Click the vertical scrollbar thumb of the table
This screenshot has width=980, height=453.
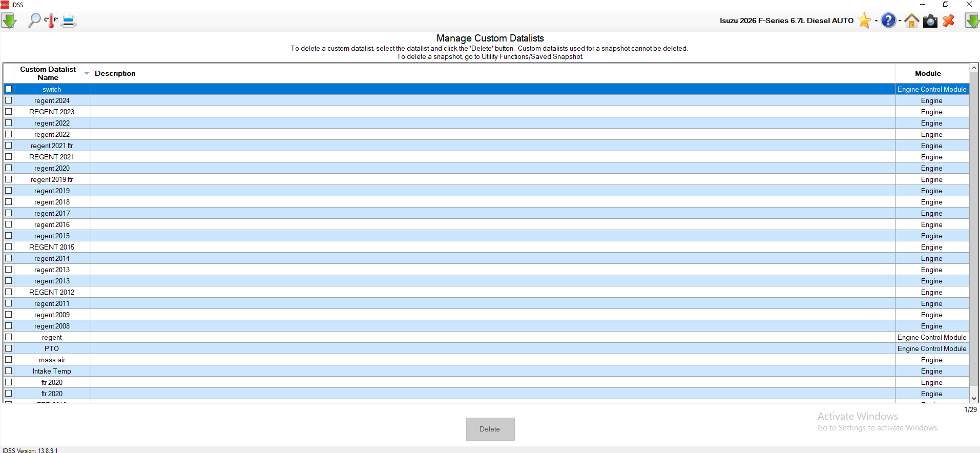[x=974, y=230]
